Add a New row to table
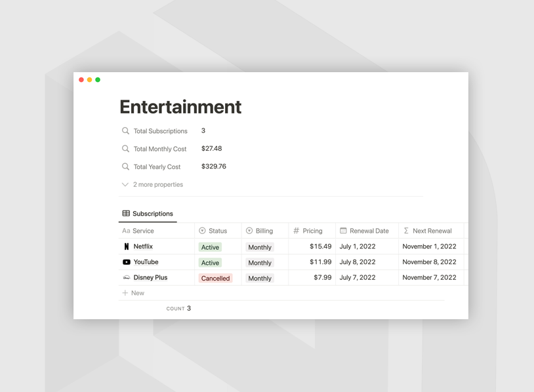 [x=133, y=293]
